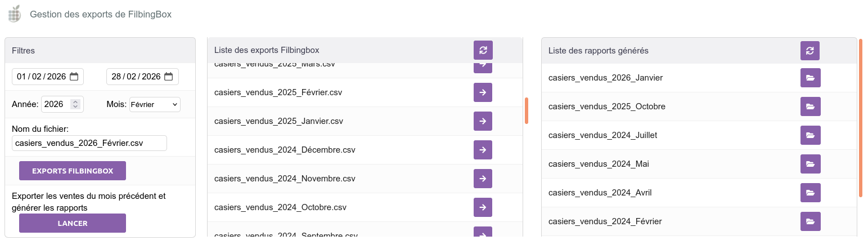Process casiers_vendus_2024_Décembre.csv with arrow icon
Screen dimensions: 868x240
click(483, 150)
